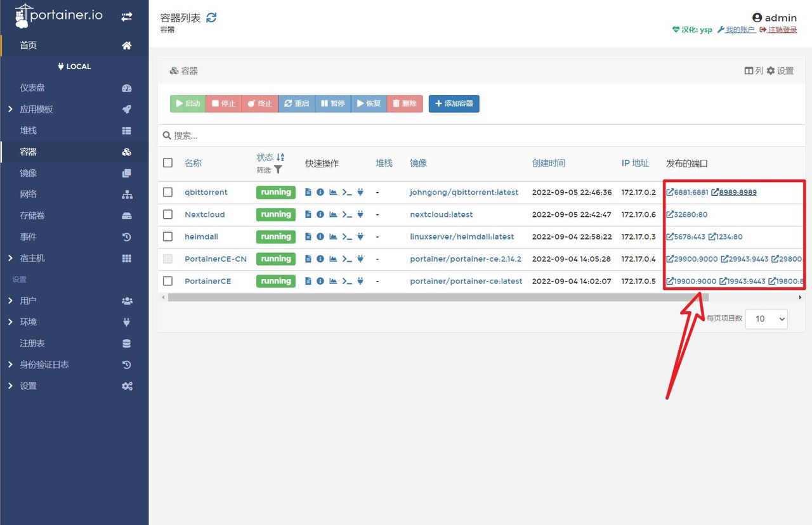The height and width of the screenshot is (525, 812).
Task: Open stats chart icon for PortainerCE-CN
Action: point(333,259)
